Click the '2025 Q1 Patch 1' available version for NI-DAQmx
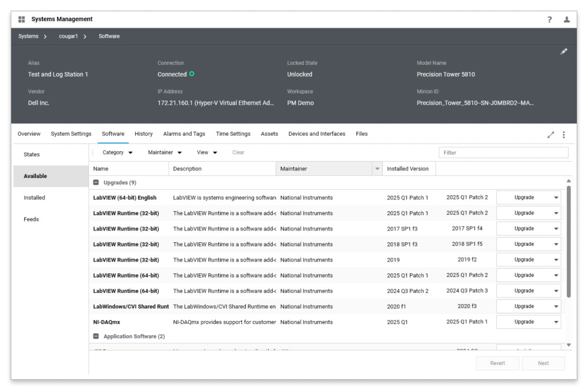This screenshot has height=391, width=588. [x=467, y=322]
